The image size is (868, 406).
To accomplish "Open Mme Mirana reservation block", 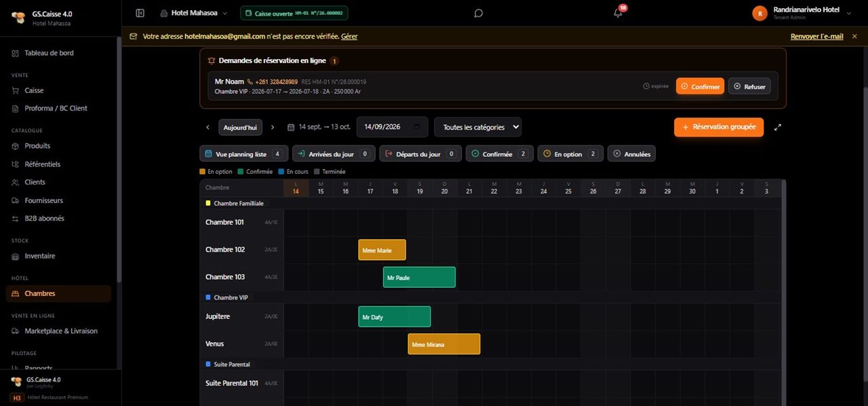I will point(443,344).
